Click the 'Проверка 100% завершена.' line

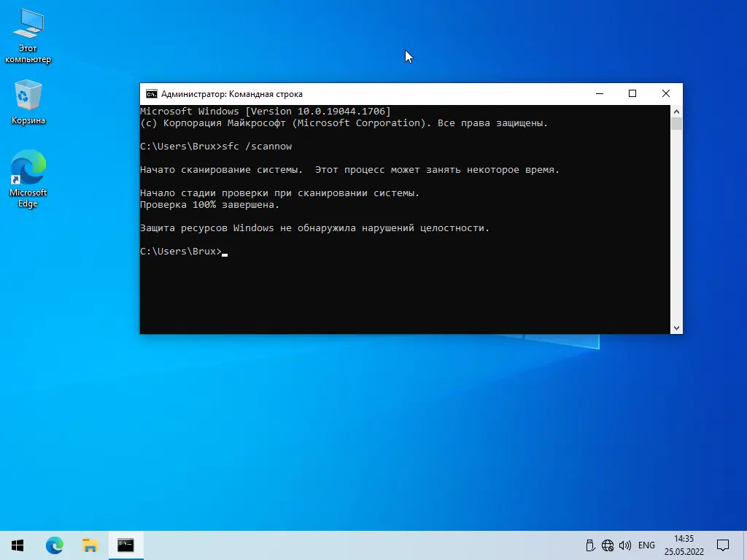click(209, 205)
